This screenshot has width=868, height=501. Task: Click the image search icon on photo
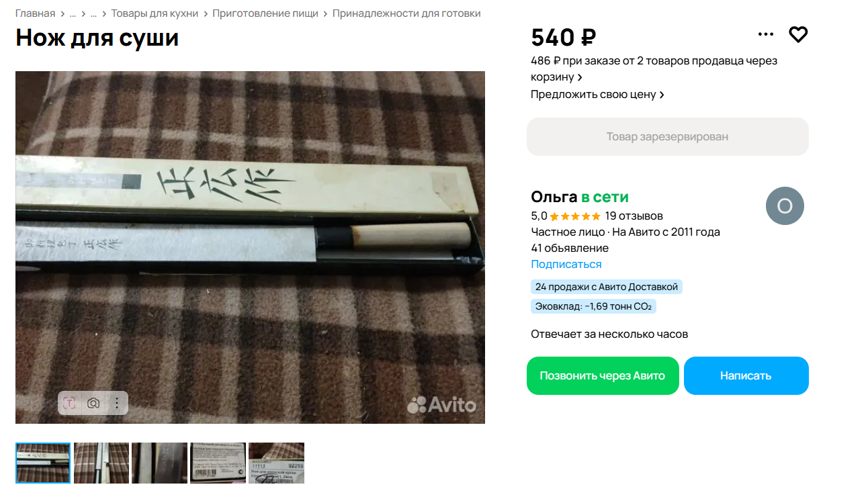pos(69,403)
